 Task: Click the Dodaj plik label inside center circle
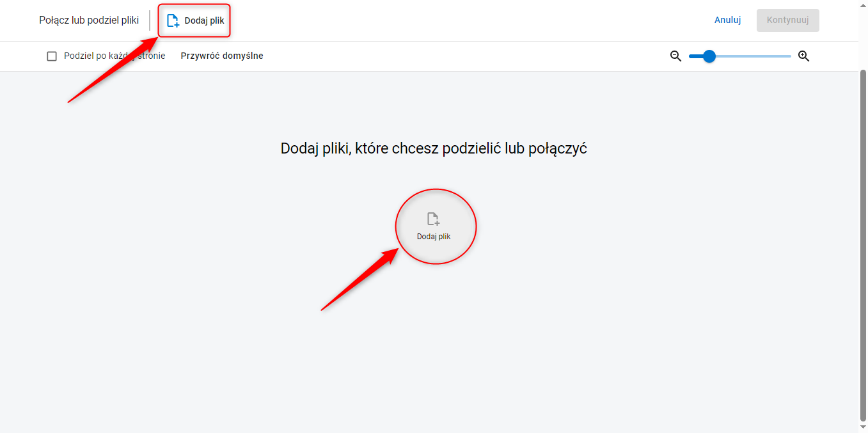point(434,237)
